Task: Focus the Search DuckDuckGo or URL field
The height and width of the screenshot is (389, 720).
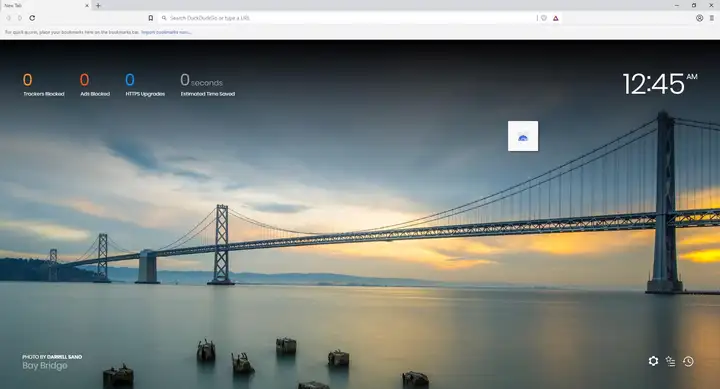Action: pos(348,18)
